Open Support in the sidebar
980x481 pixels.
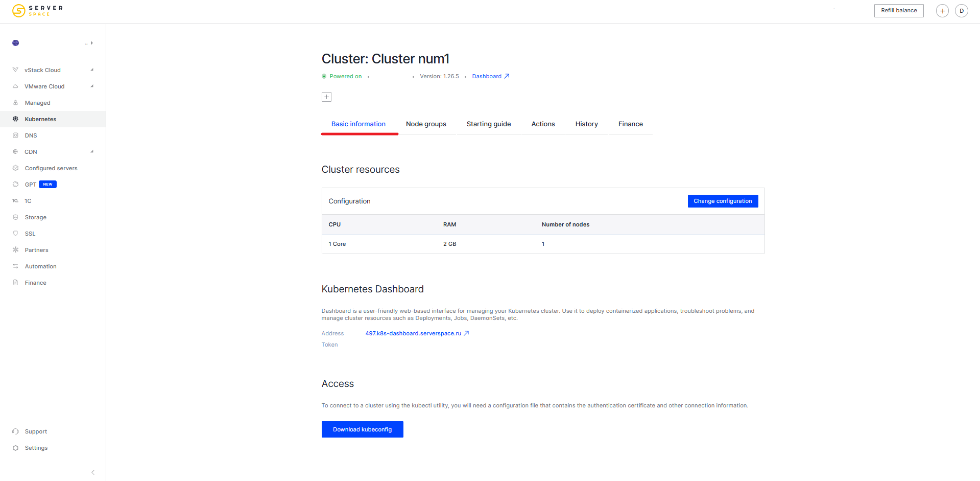[36, 431]
